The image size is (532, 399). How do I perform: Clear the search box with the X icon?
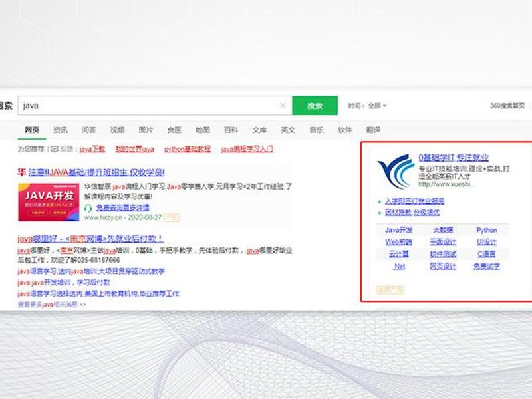click(283, 106)
